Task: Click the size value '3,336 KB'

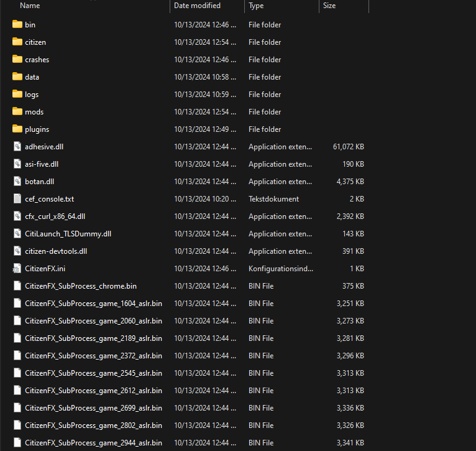Action: pyautogui.click(x=350, y=408)
